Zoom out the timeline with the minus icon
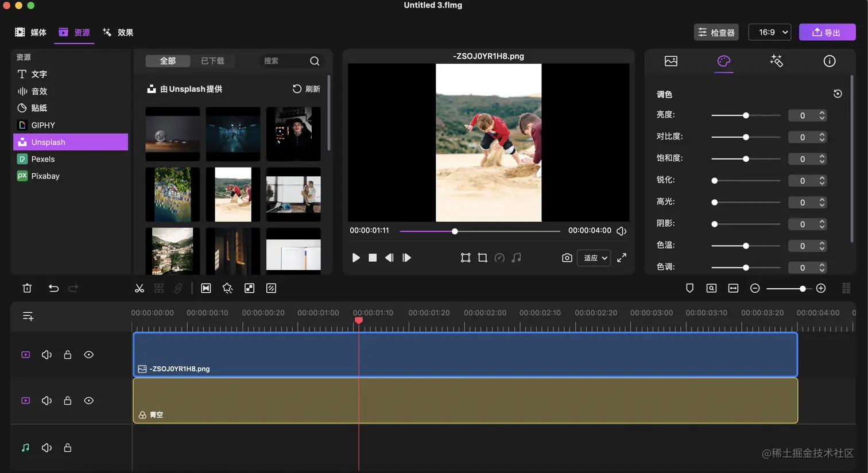868x473 pixels. pyautogui.click(x=755, y=288)
